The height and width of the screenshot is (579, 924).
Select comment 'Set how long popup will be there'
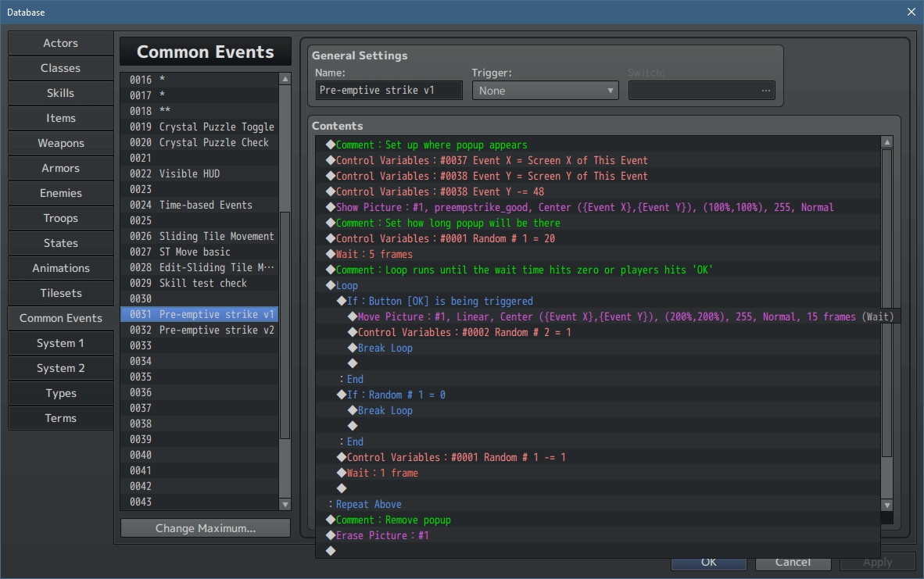tap(597, 223)
